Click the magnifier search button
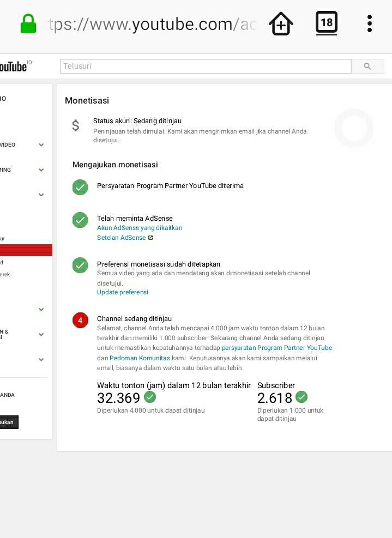 tap(367, 66)
